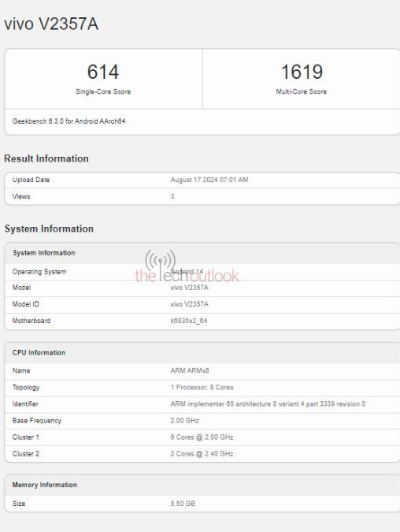Click the vivo V2357A page title
400x532 pixels.
pyautogui.click(x=51, y=24)
